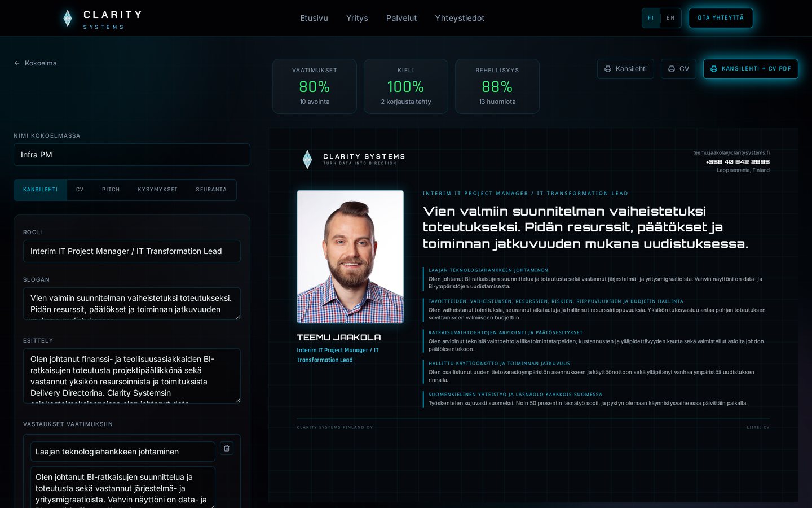Click the requirement answer text area starting Olen johtanut BI-ratkaisujen

[123, 487]
